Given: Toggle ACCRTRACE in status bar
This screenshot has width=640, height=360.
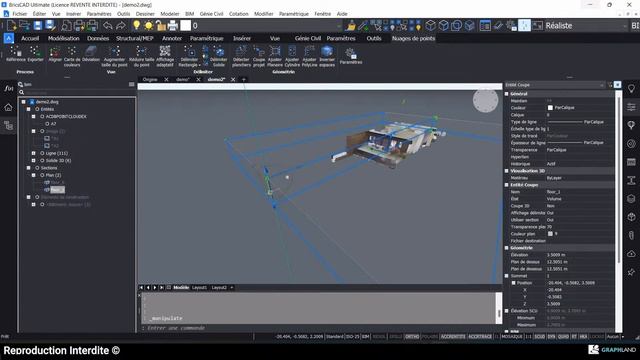Looking at the screenshot, I should (x=480, y=337).
